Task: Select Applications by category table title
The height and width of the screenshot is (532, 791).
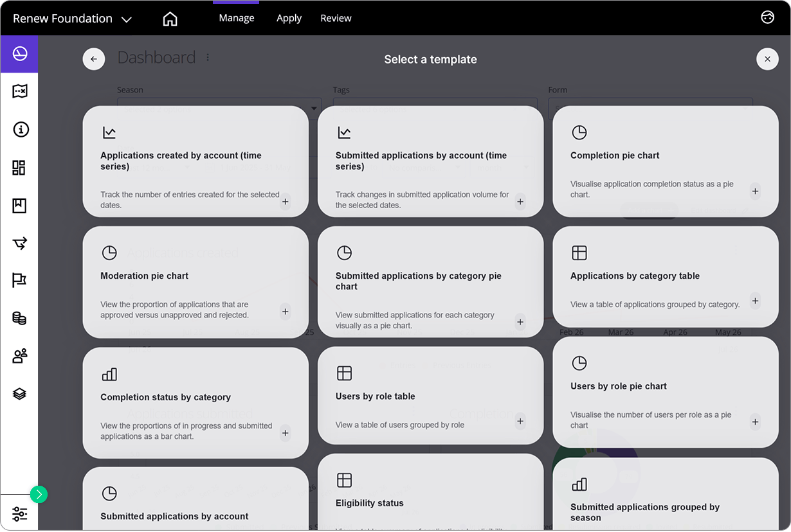Action: [x=635, y=276]
